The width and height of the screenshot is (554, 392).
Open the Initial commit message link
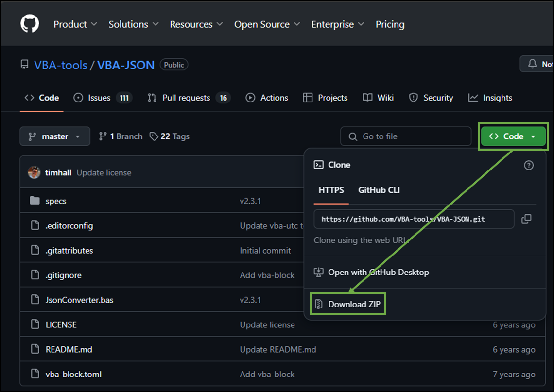coord(265,250)
